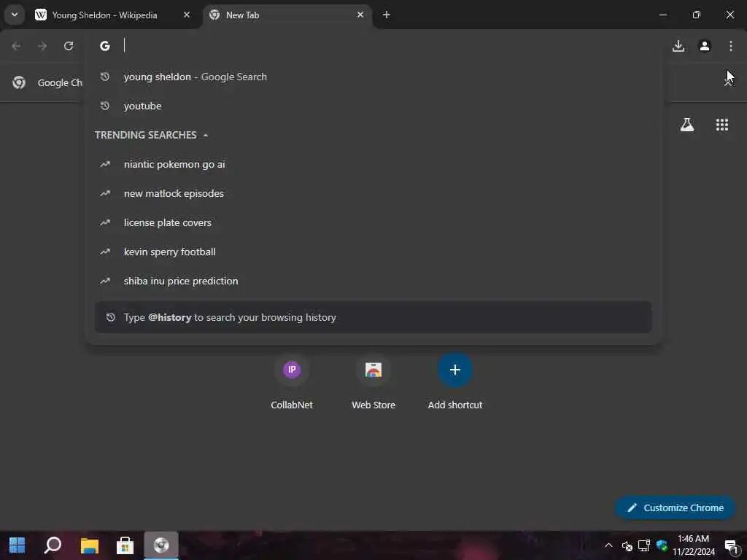Screen dimensions: 747x560
Task: Click the muted volume tray icon
Action: [627, 545]
